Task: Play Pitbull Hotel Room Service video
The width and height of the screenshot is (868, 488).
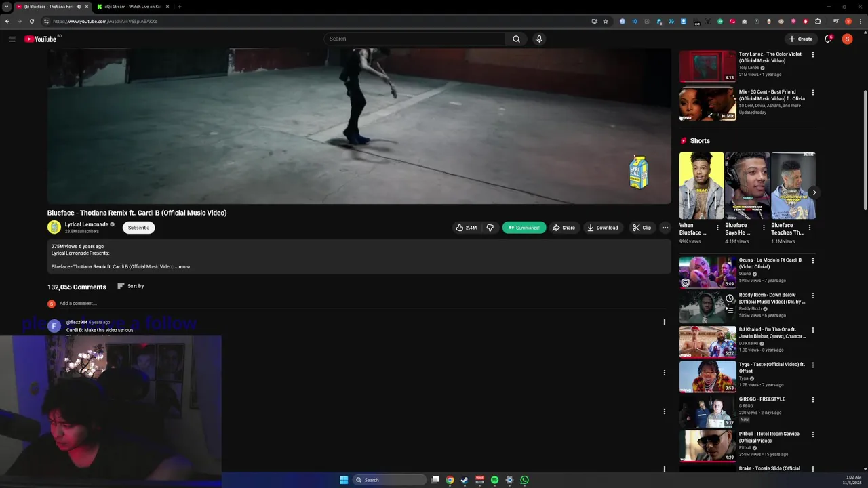Action: (708, 446)
